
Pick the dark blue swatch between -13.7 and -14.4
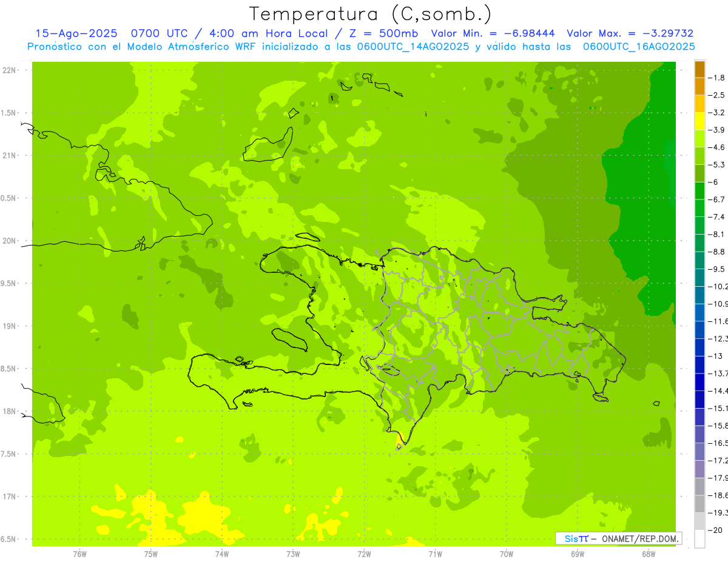point(699,382)
